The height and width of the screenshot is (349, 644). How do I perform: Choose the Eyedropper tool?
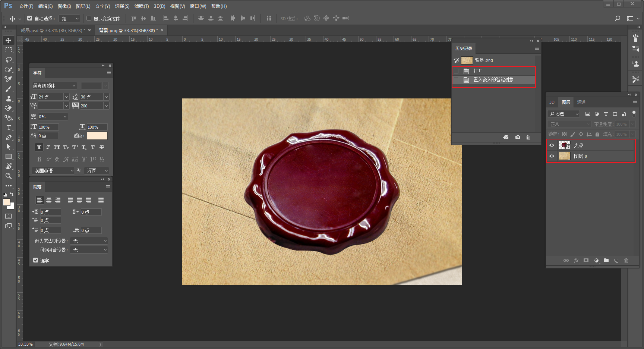9,79
